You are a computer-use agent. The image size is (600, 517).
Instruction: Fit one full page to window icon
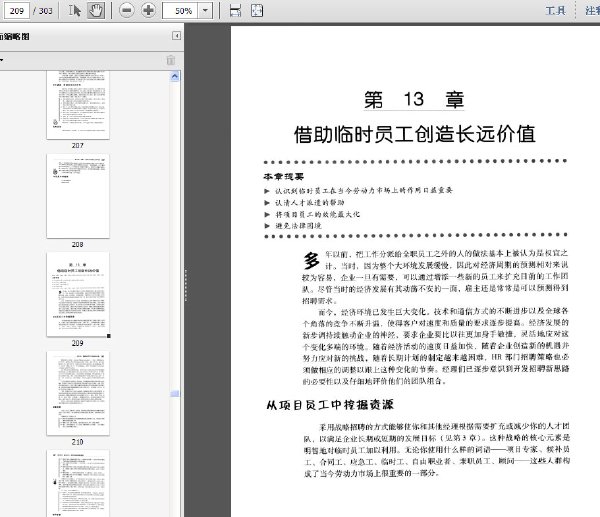pos(257,10)
